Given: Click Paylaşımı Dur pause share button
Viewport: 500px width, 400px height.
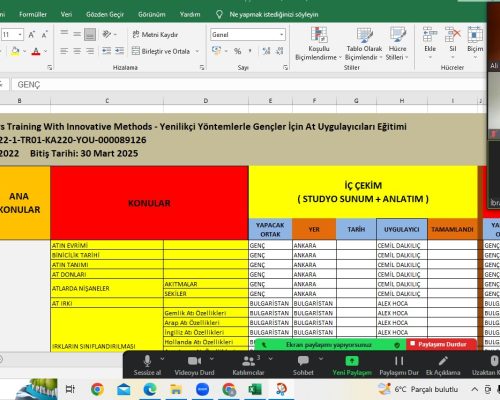Looking at the screenshot, I should pyautogui.click(x=399, y=365).
